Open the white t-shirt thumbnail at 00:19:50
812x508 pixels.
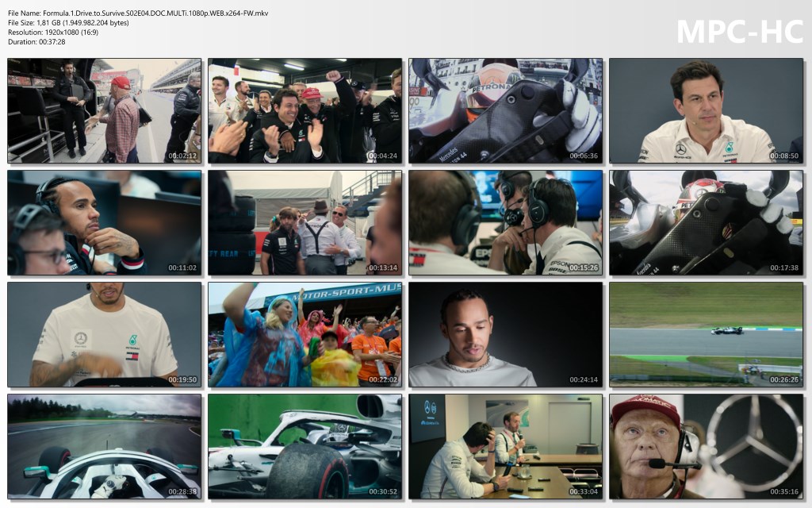click(x=104, y=334)
